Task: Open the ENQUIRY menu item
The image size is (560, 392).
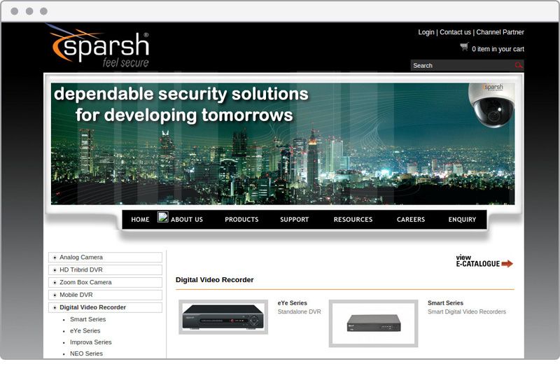Action: (462, 220)
